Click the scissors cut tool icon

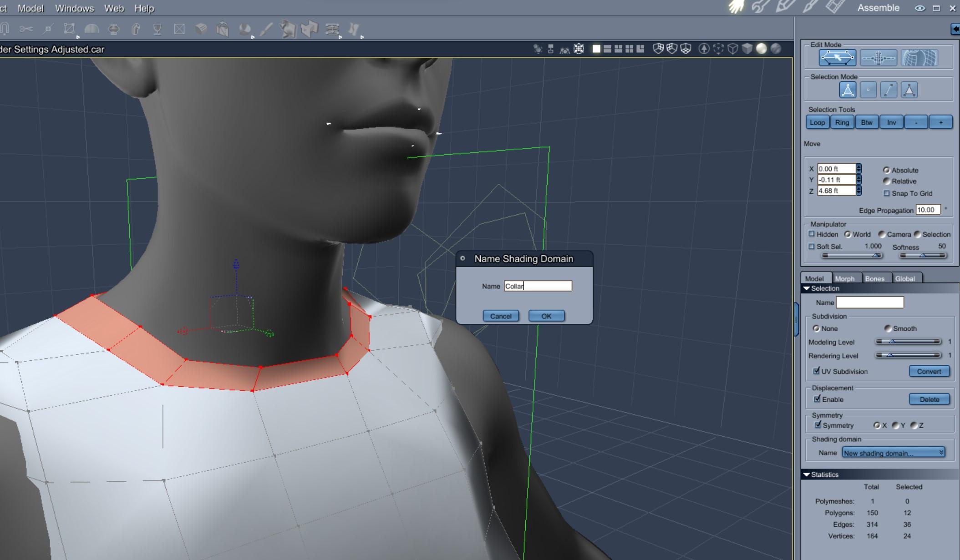[x=26, y=29]
